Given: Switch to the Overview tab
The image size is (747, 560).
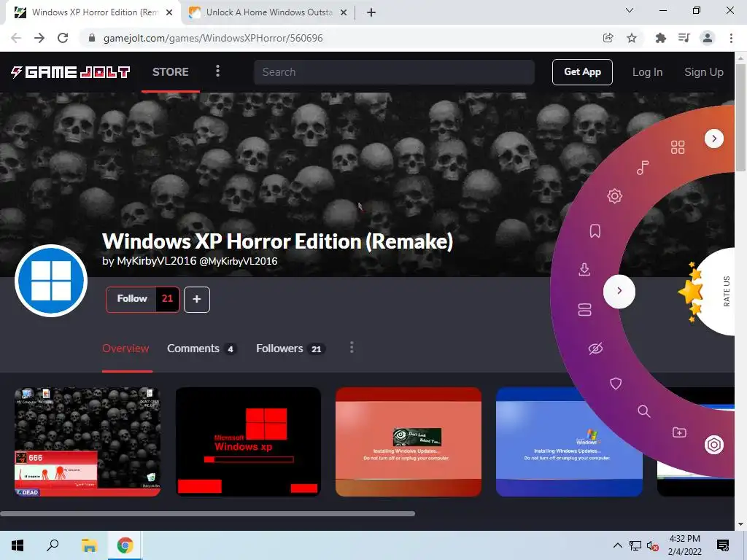Looking at the screenshot, I should click(x=125, y=349).
